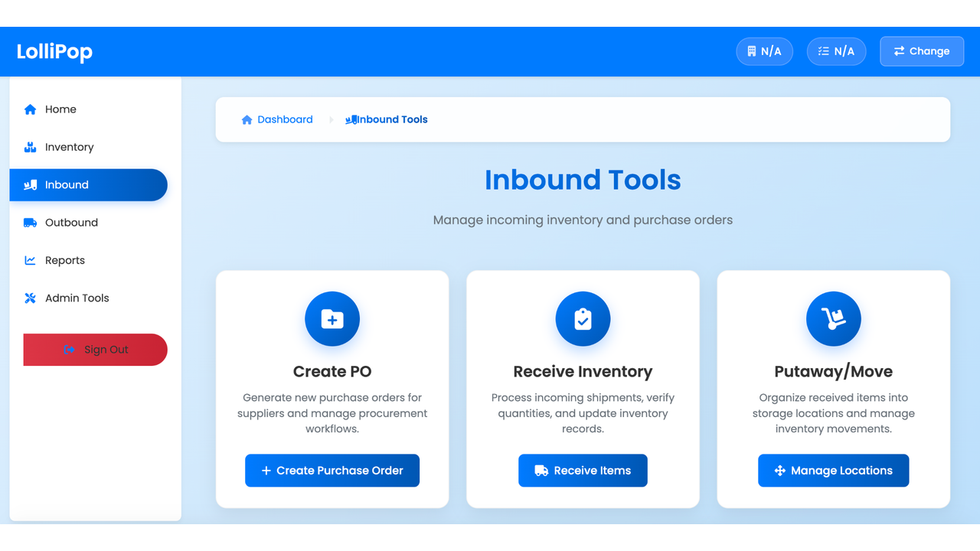Click the Receive Inventory clipboard icon
This screenshot has height=551, width=980.
tap(583, 318)
